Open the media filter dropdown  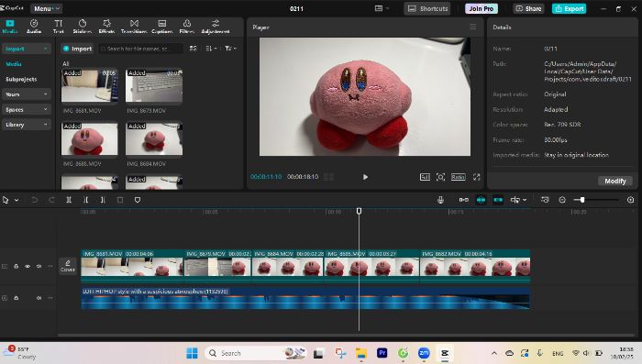230,49
